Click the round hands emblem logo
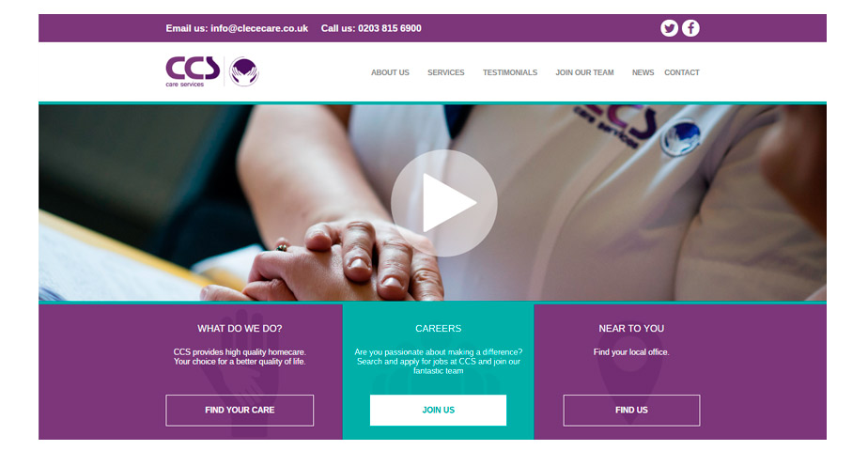 coord(244,72)
